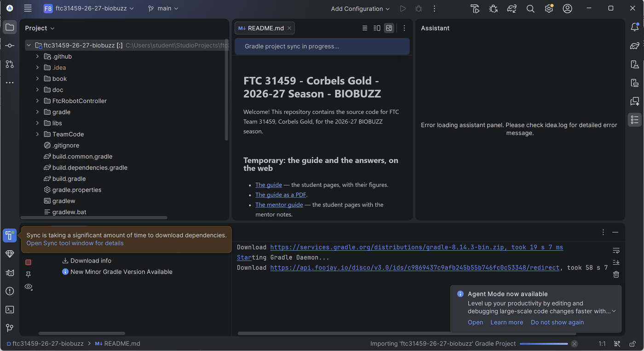Stop the running sync task
The width and height of the screenshot is (644, 351).
pos(28,262)
